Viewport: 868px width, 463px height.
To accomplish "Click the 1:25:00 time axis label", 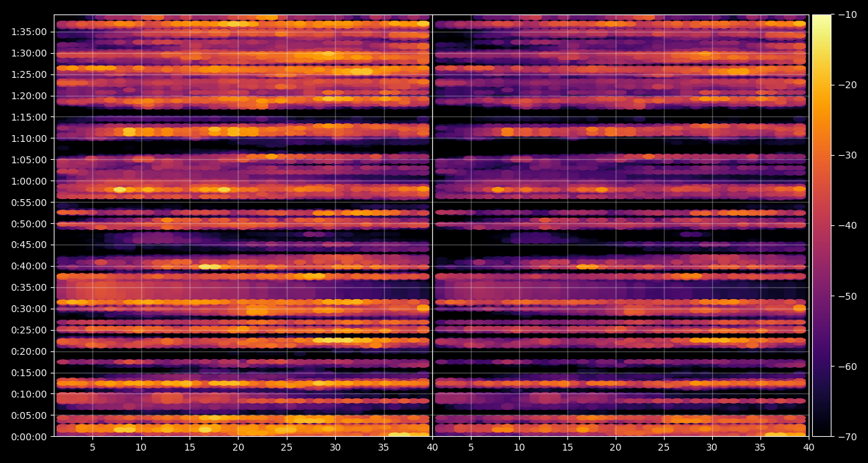I will click(x=29, y=74).
